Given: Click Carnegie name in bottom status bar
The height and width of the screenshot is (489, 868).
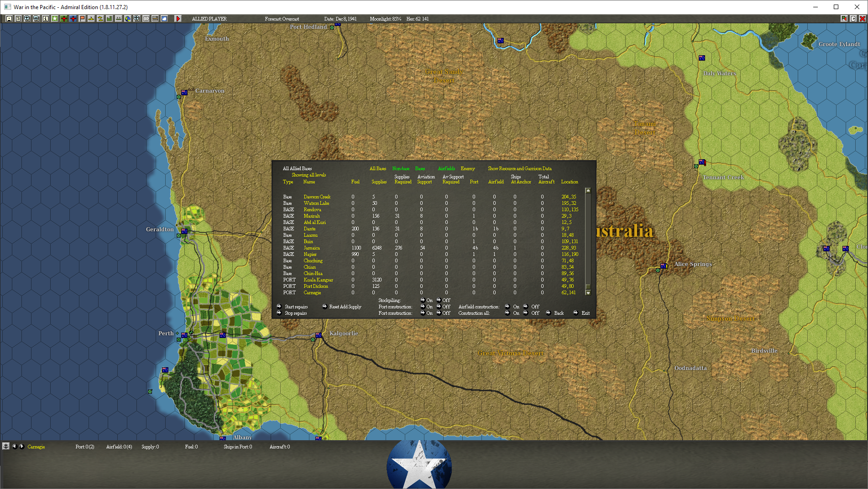Looking at the screenshot, I should (x=36, y=447).
